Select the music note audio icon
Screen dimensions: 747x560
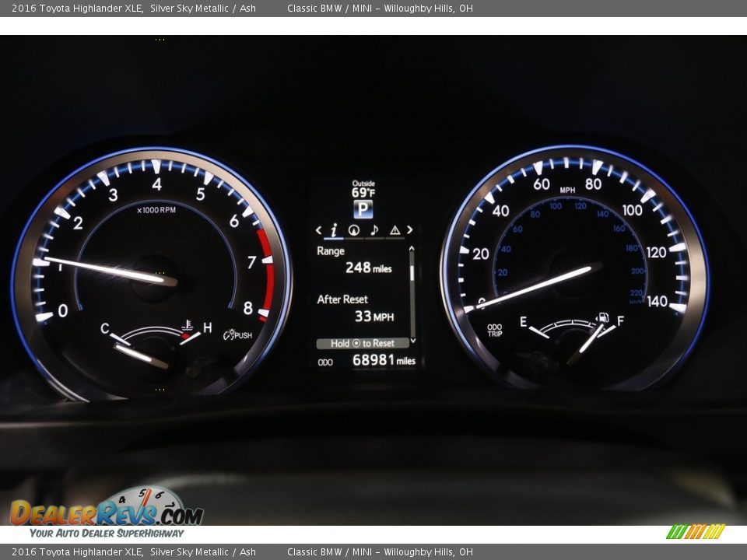374,230
